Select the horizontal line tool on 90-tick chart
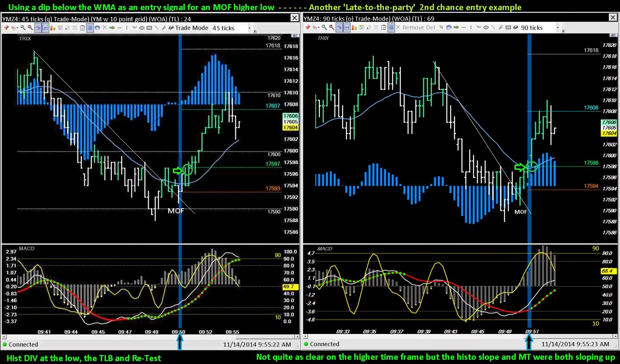Viewport: 620px width, 364px height. pos(463,28)
